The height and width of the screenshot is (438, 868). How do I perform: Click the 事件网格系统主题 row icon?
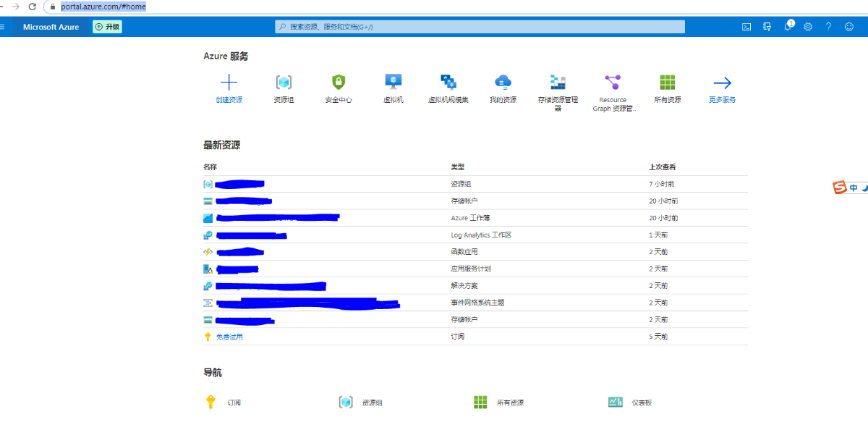[208, 303]
